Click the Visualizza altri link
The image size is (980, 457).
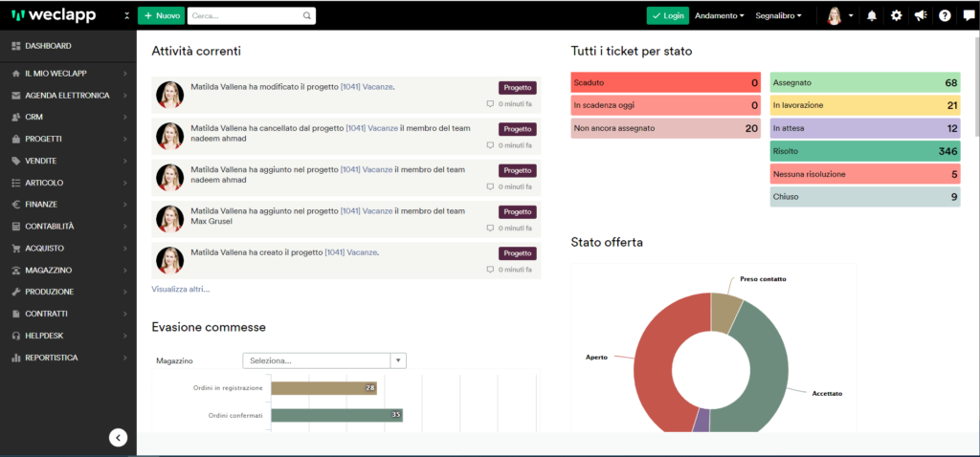[181, 289]
